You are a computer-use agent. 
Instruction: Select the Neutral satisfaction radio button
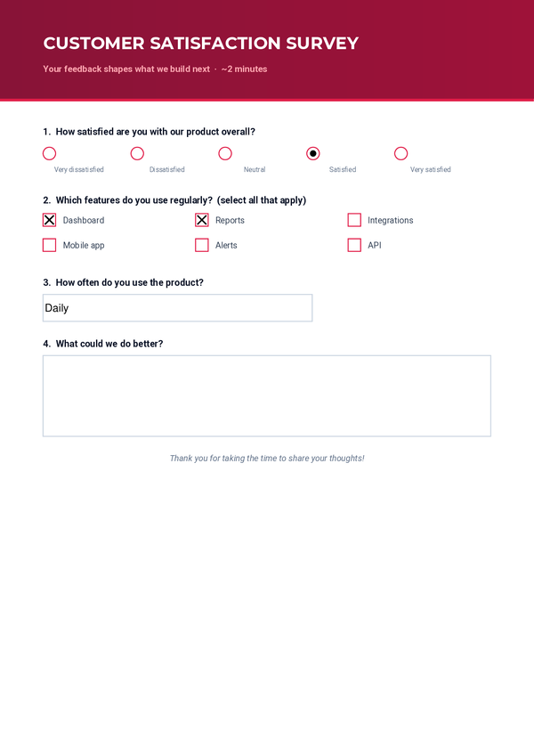pos(225,153)
